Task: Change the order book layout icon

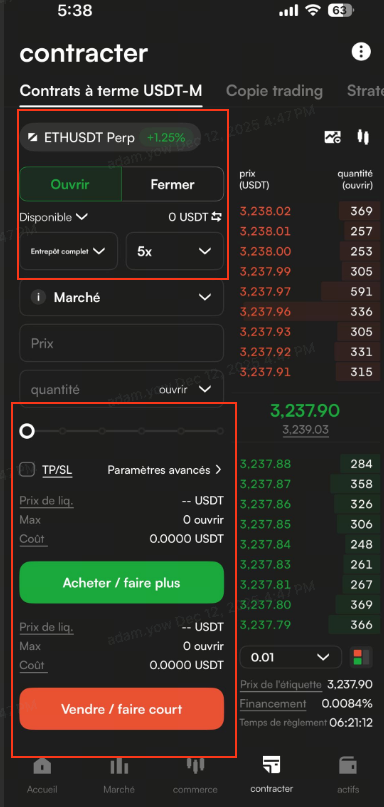Action: click(x=361, y=657)
